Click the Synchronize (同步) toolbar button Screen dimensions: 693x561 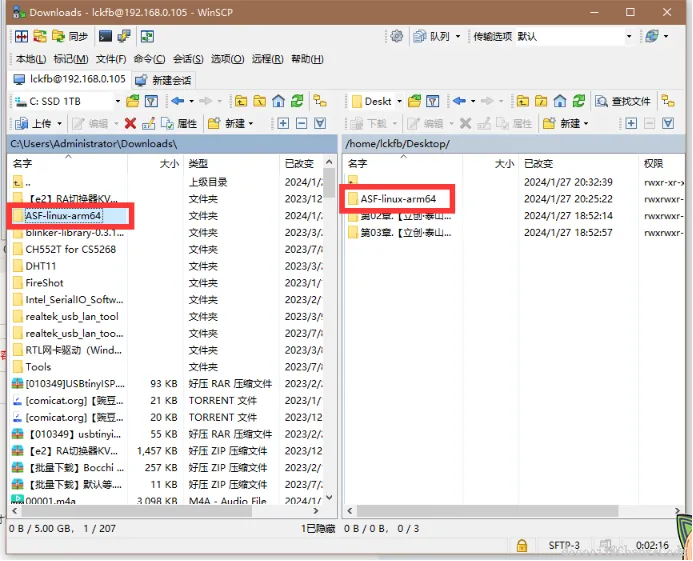tap(70, 37)
